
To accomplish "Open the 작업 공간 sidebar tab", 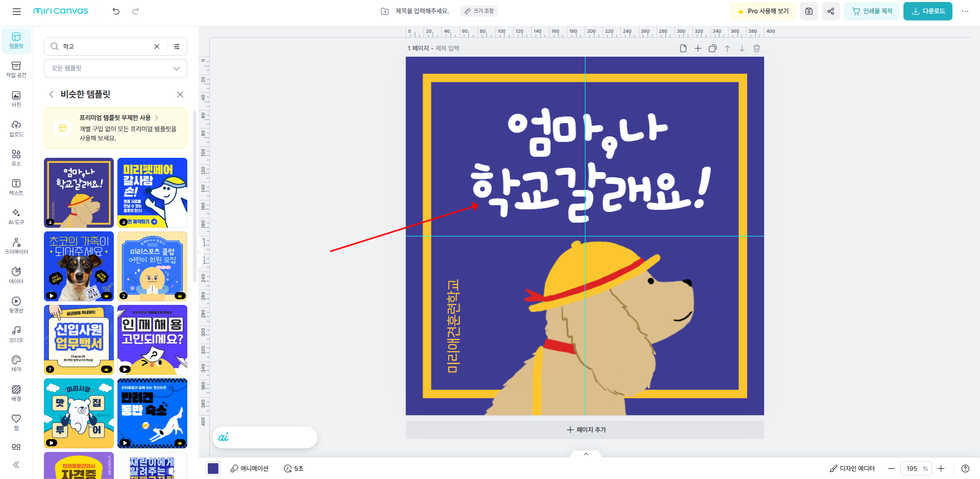I will tap(16, 70).
